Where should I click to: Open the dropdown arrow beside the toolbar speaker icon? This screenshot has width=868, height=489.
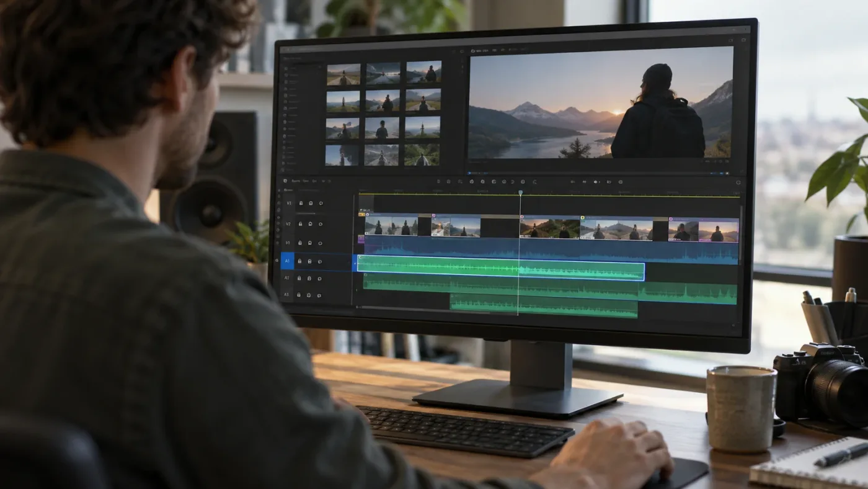tap(600, 182)
